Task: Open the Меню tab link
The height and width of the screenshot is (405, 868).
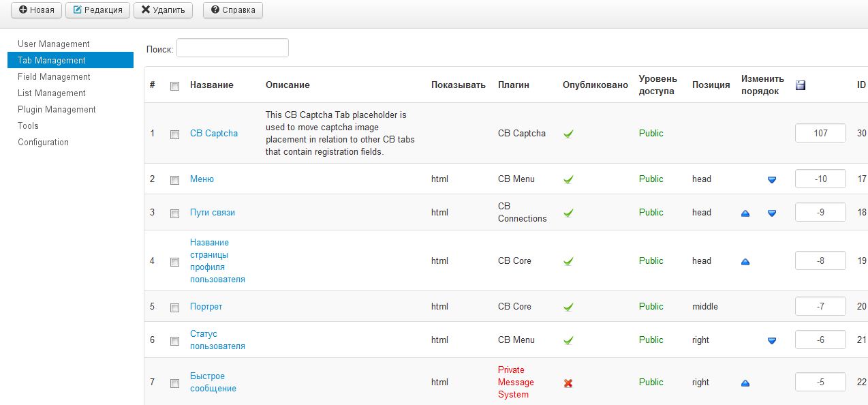Action: pyautogui.click(x=202, y=179)
